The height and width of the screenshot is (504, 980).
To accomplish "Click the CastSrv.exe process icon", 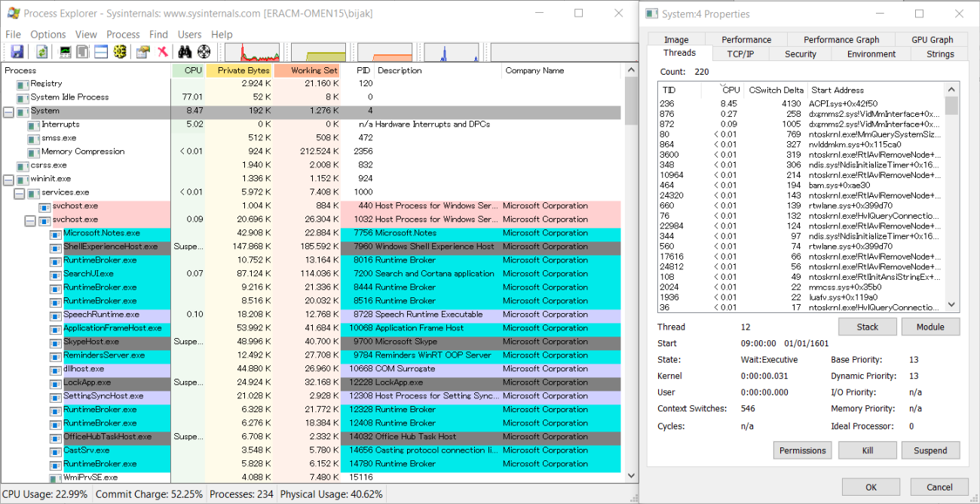I will (56, 450).
